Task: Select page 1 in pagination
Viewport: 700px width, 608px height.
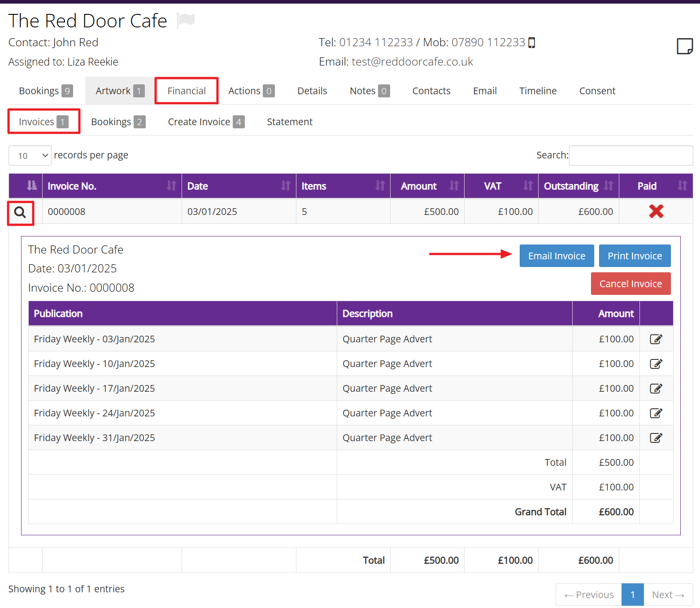Action: 633,595
